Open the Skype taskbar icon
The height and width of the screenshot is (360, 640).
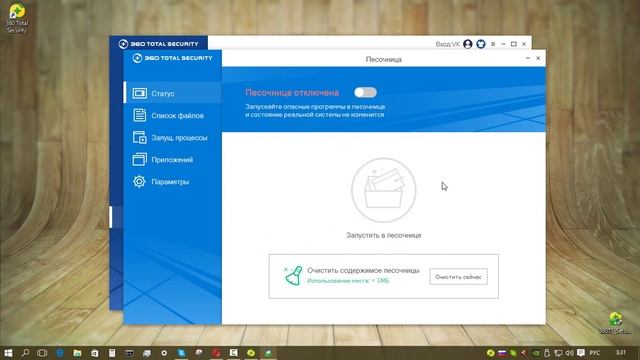pos(182,353)
